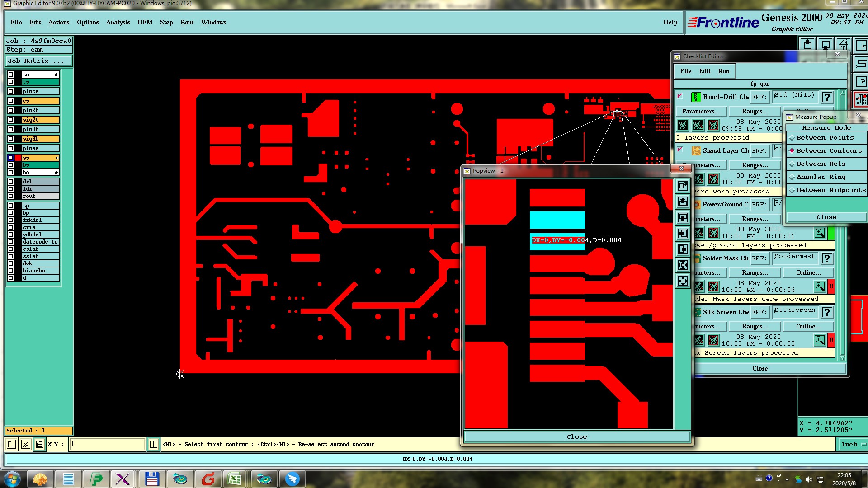Viewport: 868px width, 488px height.
Task: Click the Popview zoom-in arrows icon
Action: pos(683,265)
